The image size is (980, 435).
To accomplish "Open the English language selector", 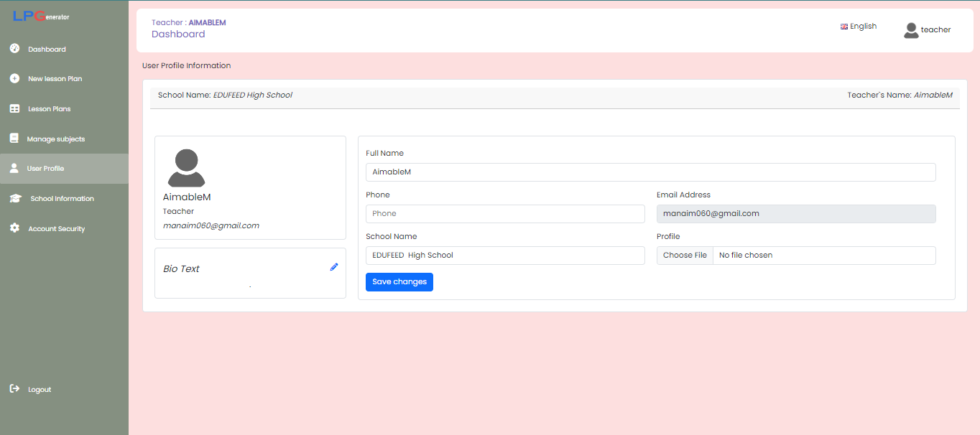I will coord(859,27).
